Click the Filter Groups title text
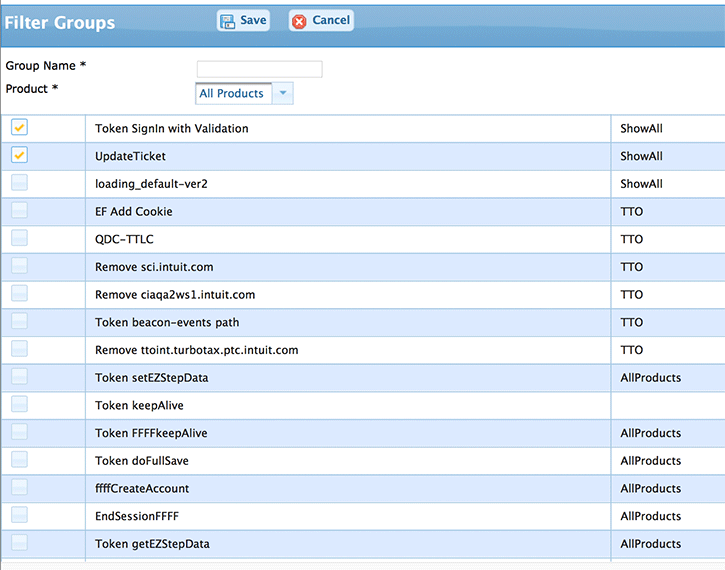The image size is (725, 570). [x=60, y=23]
